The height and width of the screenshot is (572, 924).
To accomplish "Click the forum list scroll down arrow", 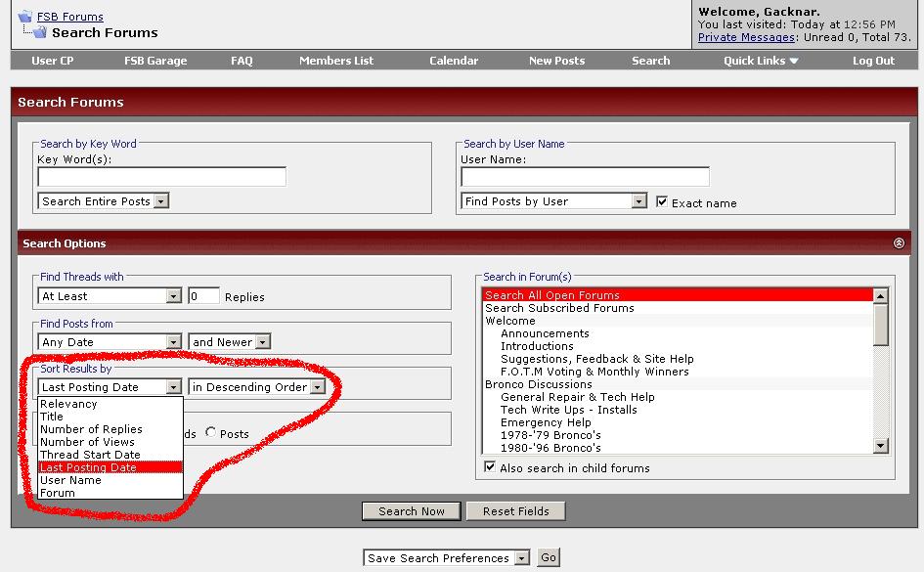I will pyautogui.click(x=880, y=446).
